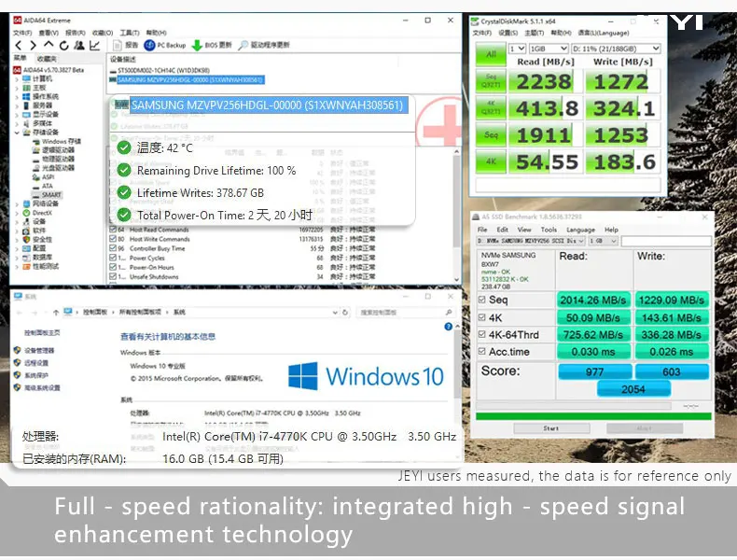Screen dimensions: 737x560
Task: Click the green progress bar in AS SSD
Action: point(593,416)
